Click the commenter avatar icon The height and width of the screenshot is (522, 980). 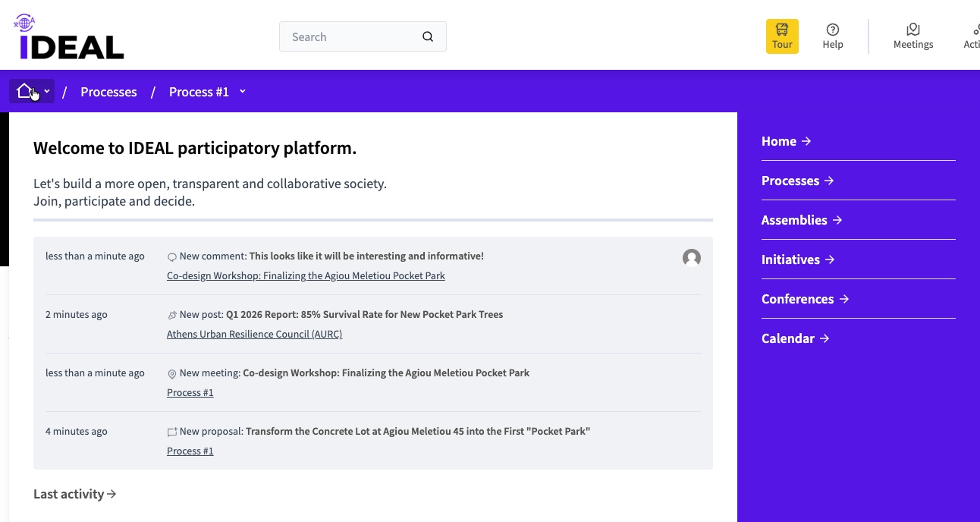tap(691, 258)
